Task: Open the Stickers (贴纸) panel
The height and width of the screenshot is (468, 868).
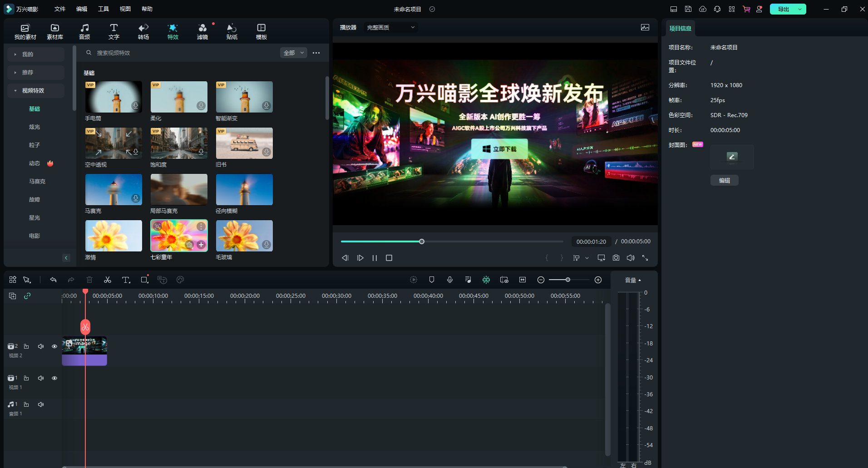Action: coord(232,31)
